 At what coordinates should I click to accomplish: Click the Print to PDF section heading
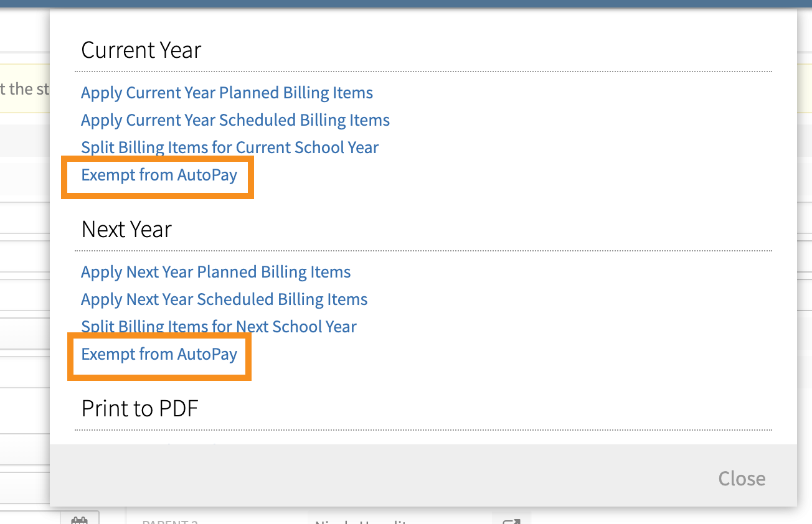pos(139,408)
